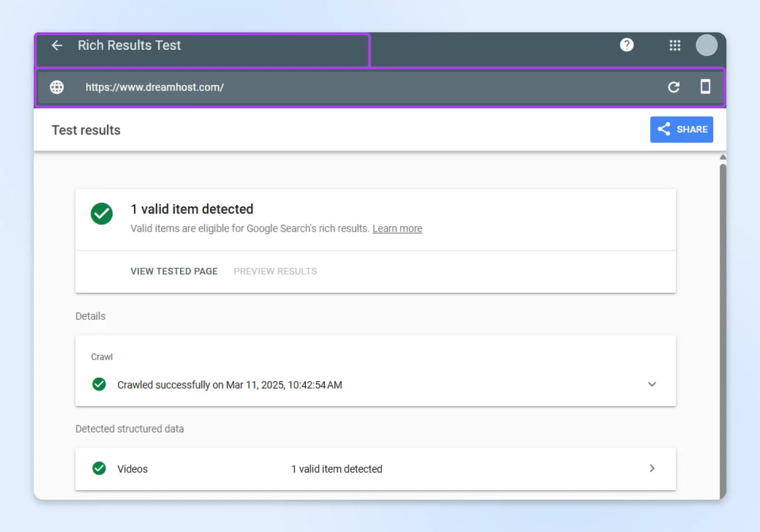Select VIEW TESTED PAGE
Viewport: 760px width, 532px height.
(174, 271)
